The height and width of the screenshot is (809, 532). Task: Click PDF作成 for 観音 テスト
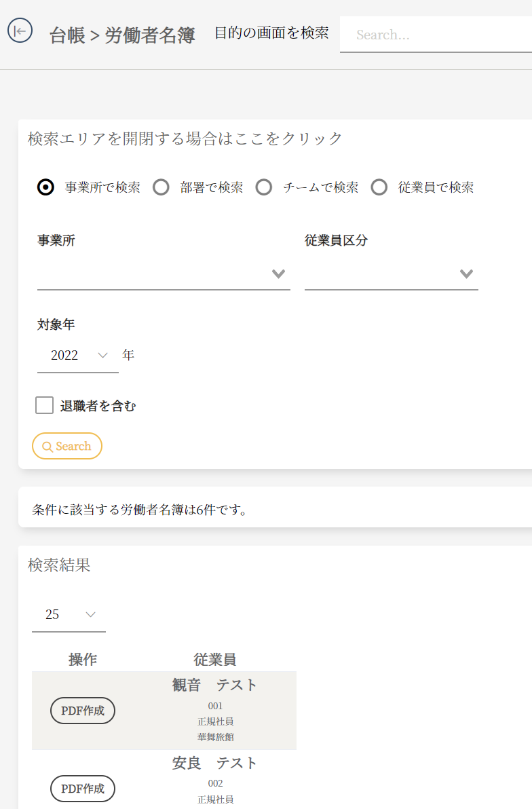coord(83,711)
